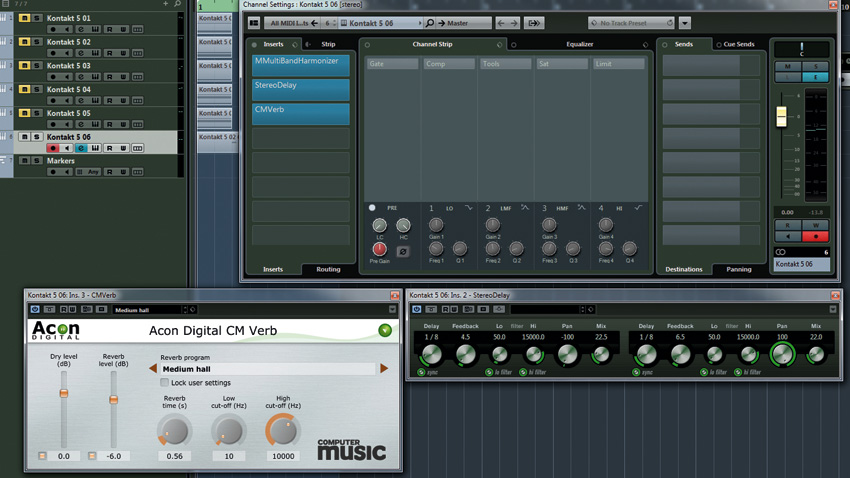This screenshot has height=478, width=850.
Task: Open the CMVerb insert slot
Action: point(301,114)
